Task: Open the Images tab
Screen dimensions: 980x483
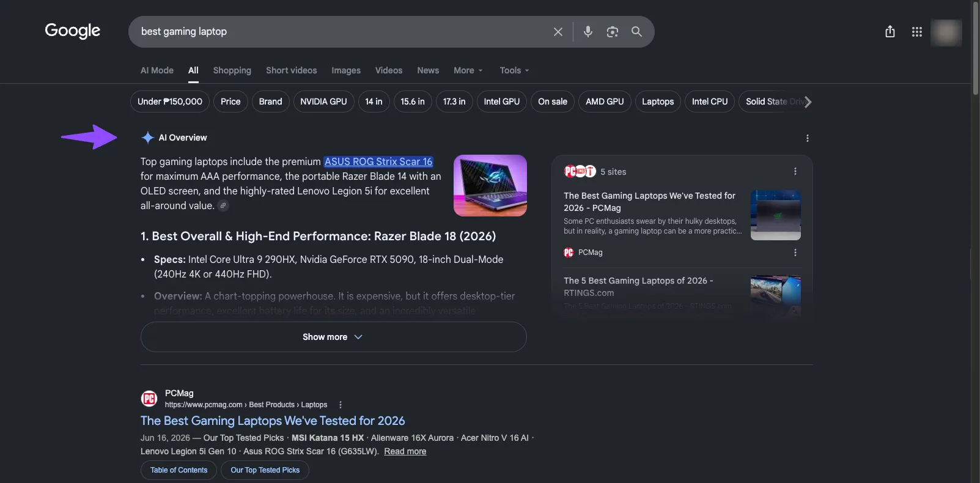Action: click(x=346, y=70)
